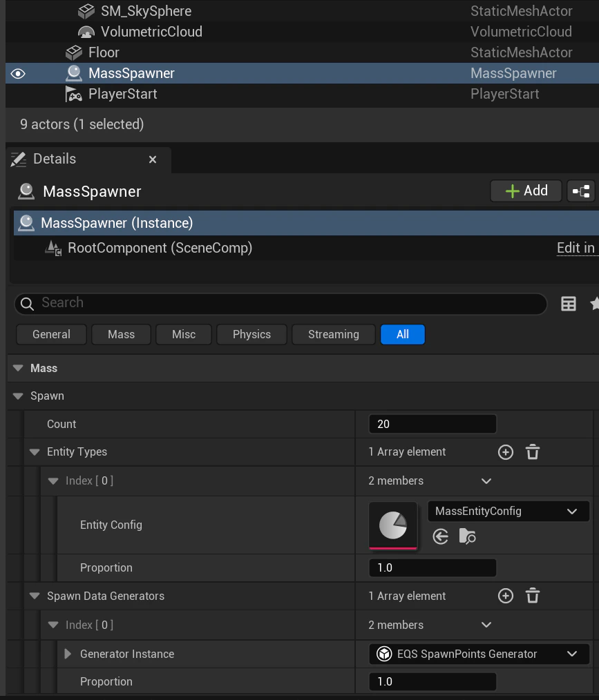Add element to Entity Types array

click(x=506, y=452)
